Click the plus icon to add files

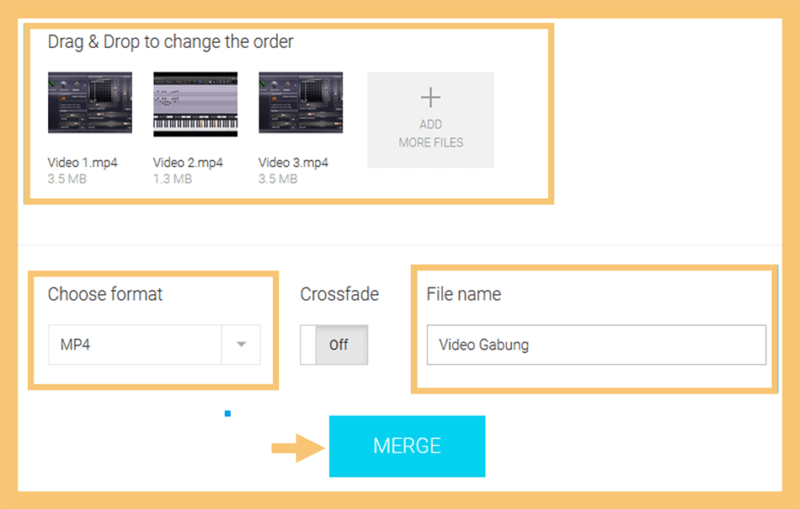(431, 97)
